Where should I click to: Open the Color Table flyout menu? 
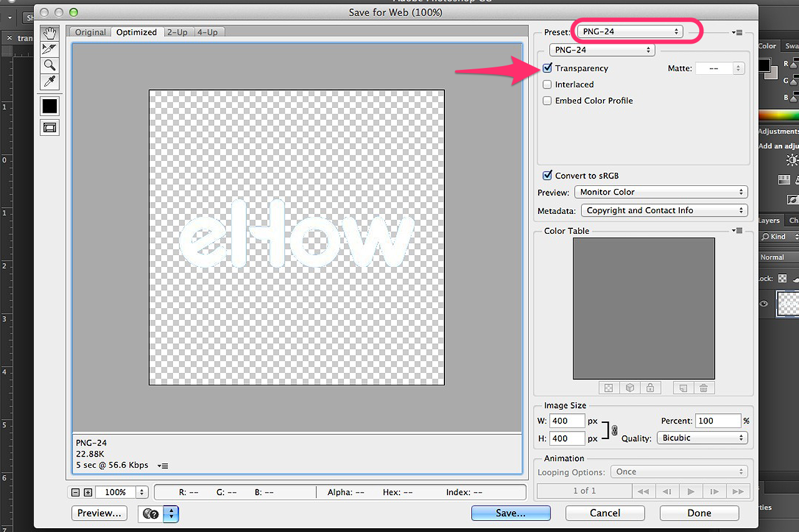click(x=737, y=231)
